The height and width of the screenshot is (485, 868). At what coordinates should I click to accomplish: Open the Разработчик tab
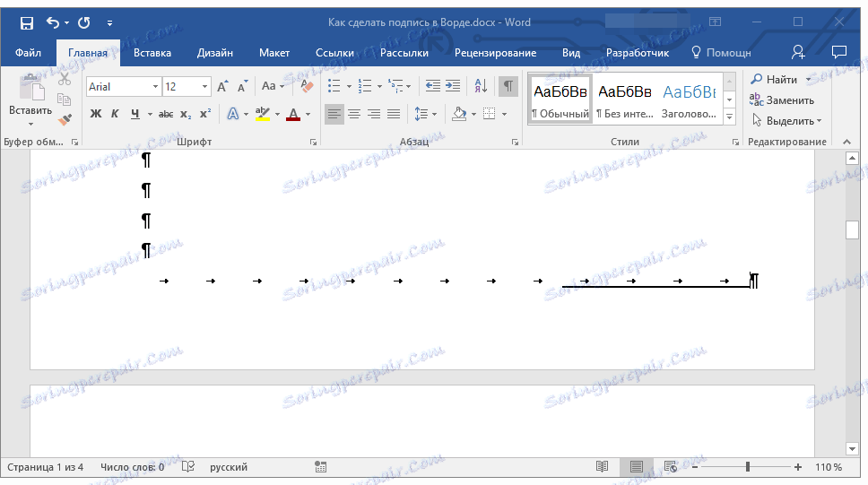[x=638, y=53]
